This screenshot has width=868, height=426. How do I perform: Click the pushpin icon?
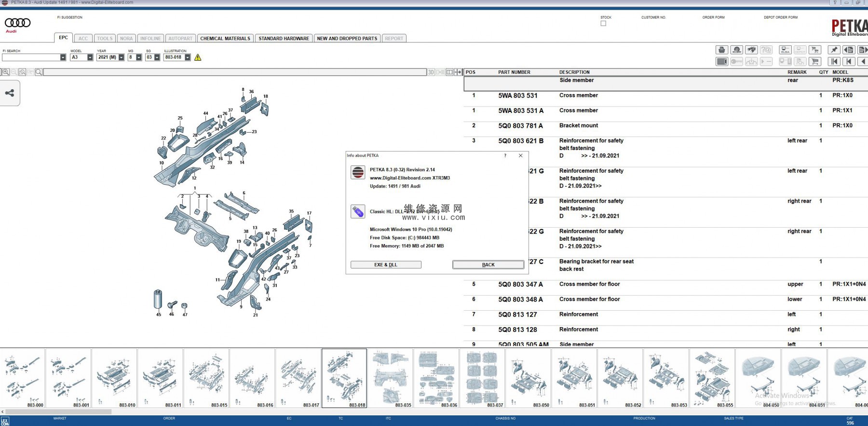tap(834, 50)
